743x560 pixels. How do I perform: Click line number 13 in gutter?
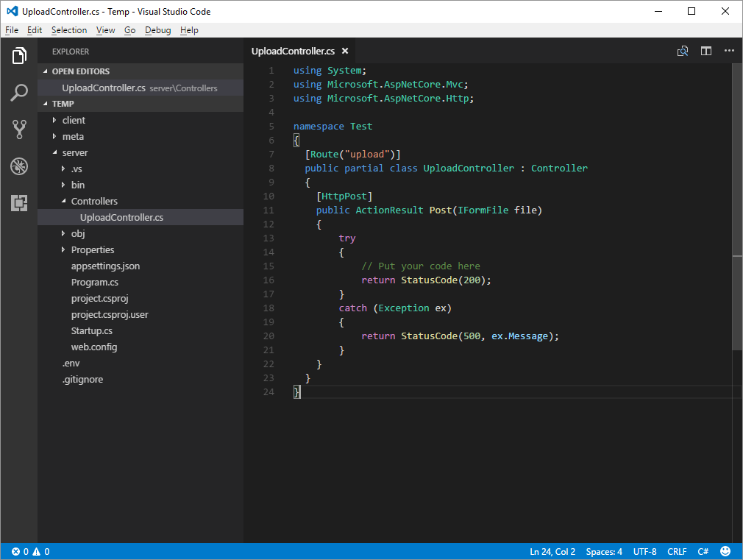pyautogui.click(x=269, y=238)
